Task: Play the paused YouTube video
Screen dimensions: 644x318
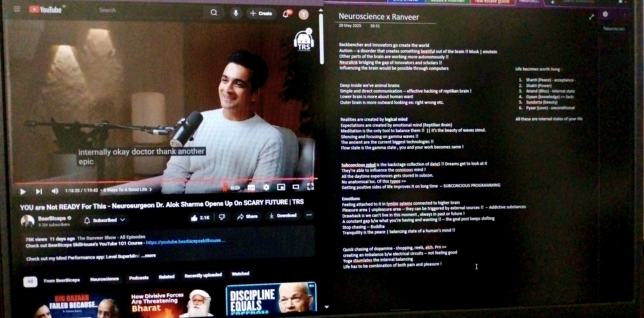Action: click(23, 192)
